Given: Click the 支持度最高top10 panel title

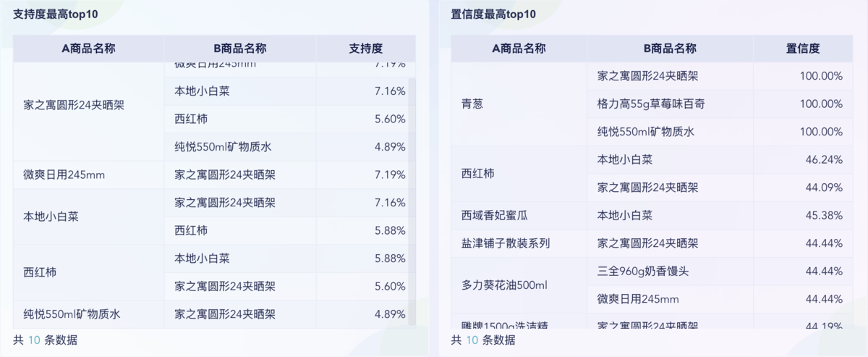Looking at the screenshot, I should pyautogui.click(x=56, y=14).
